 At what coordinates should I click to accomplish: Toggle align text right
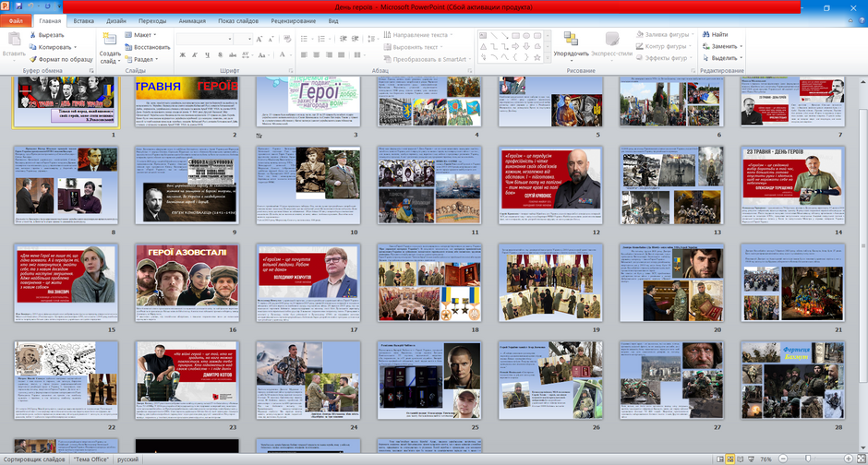(329, 54)
